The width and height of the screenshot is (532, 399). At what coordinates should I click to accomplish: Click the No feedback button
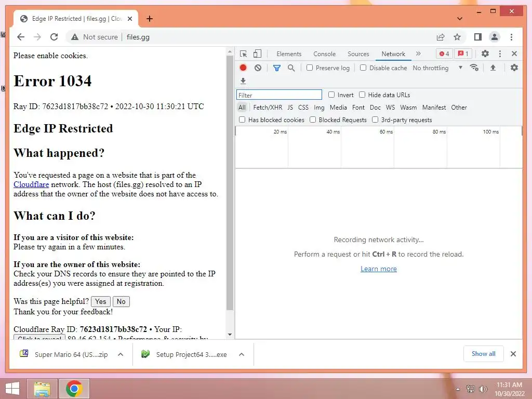121,301
